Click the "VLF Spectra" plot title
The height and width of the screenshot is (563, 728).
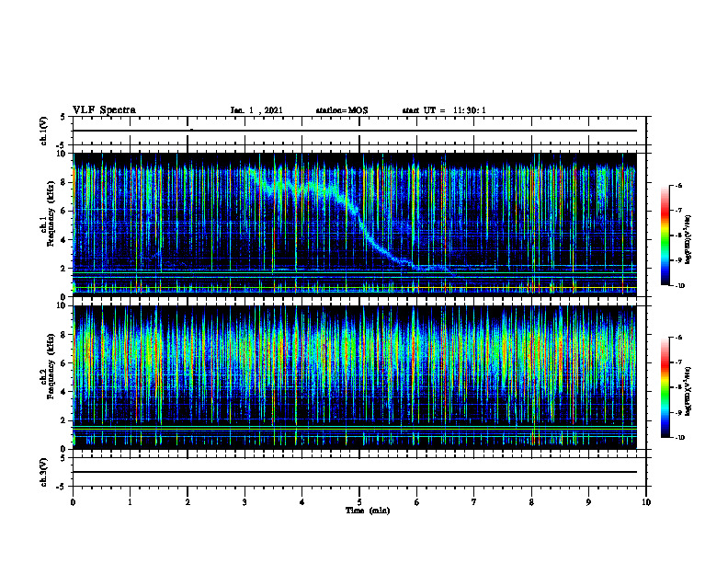click(x=104, y=110)
